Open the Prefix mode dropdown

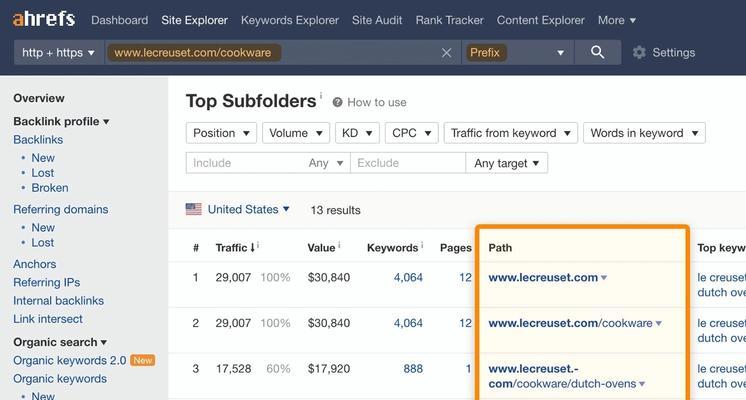coord(518,52)
